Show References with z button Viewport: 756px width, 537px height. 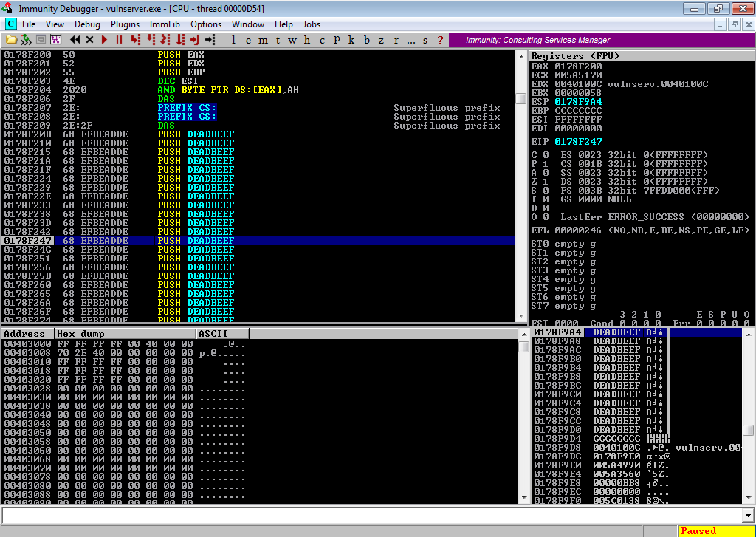[381, 40]
